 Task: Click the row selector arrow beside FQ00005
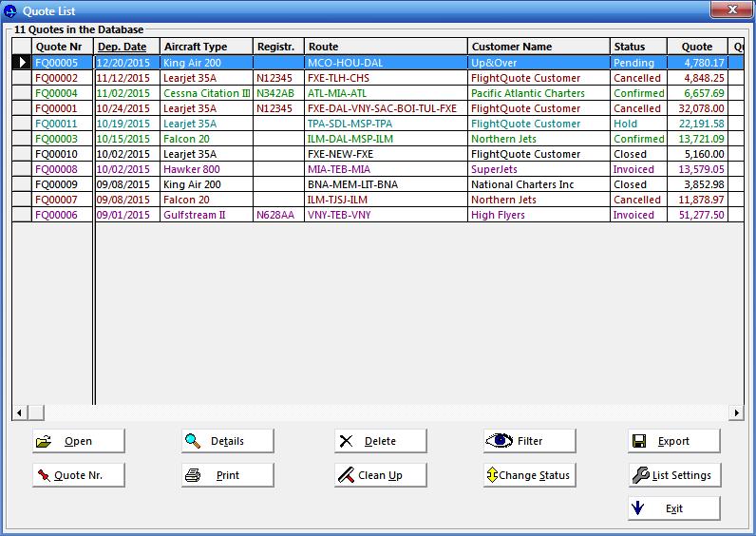click(x=21, y=63)
